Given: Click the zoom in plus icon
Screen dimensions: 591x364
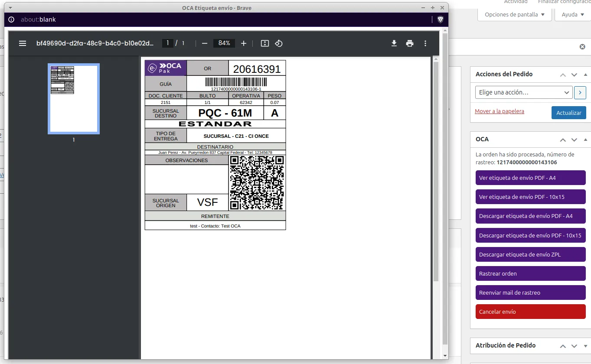Looking at the screenshot, I should point(244,43).
